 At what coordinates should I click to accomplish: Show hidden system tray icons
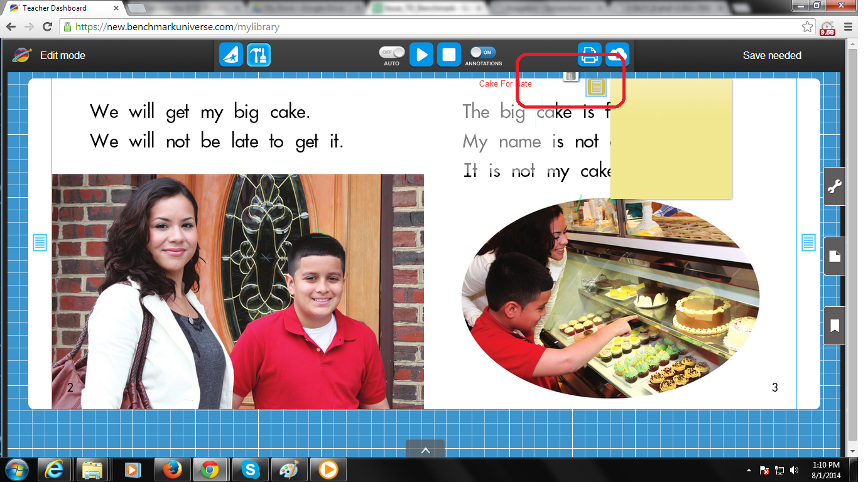pyautogui.click(x=749, y=470)
